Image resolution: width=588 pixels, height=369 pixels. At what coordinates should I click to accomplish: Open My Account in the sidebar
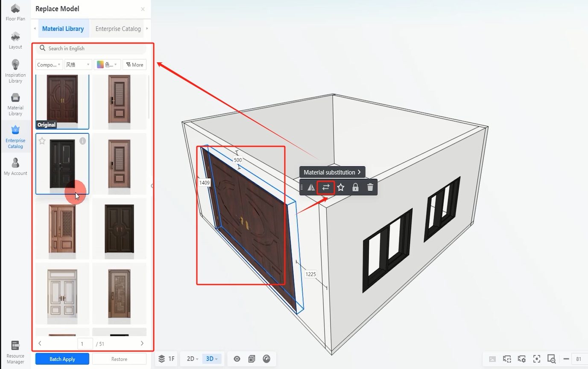click(15, 167)
